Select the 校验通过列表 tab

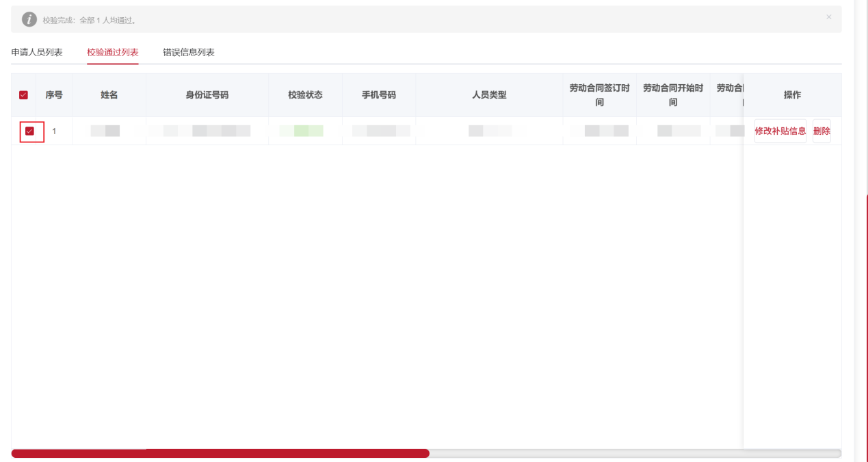tap(113, 52)
